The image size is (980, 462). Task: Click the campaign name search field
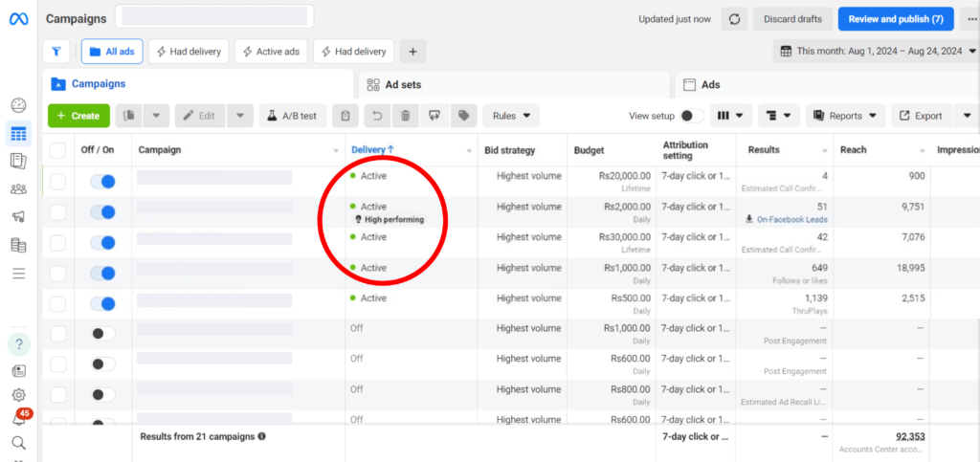click(x=214, y=16)
